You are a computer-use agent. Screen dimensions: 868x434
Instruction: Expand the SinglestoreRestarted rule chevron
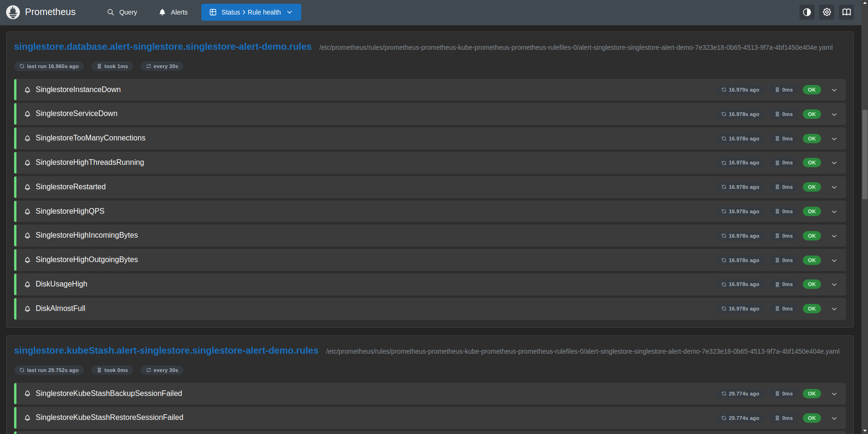(834, 187)
